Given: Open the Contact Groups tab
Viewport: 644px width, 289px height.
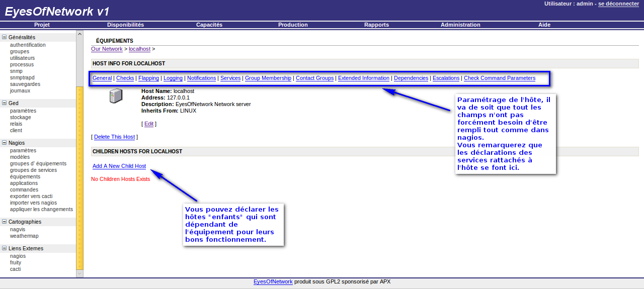Looking at the screenshot, I should 314,78.
